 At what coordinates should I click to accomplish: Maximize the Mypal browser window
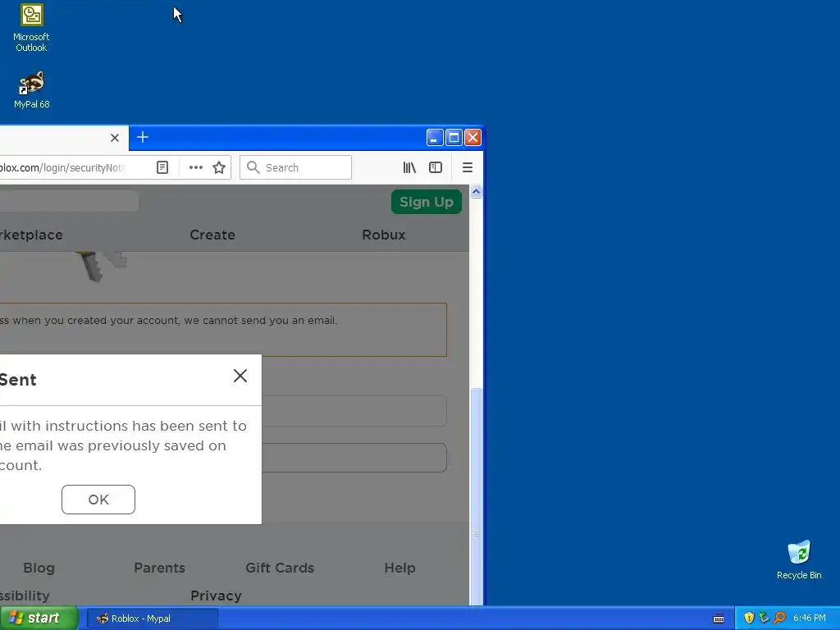pos(454,138)
